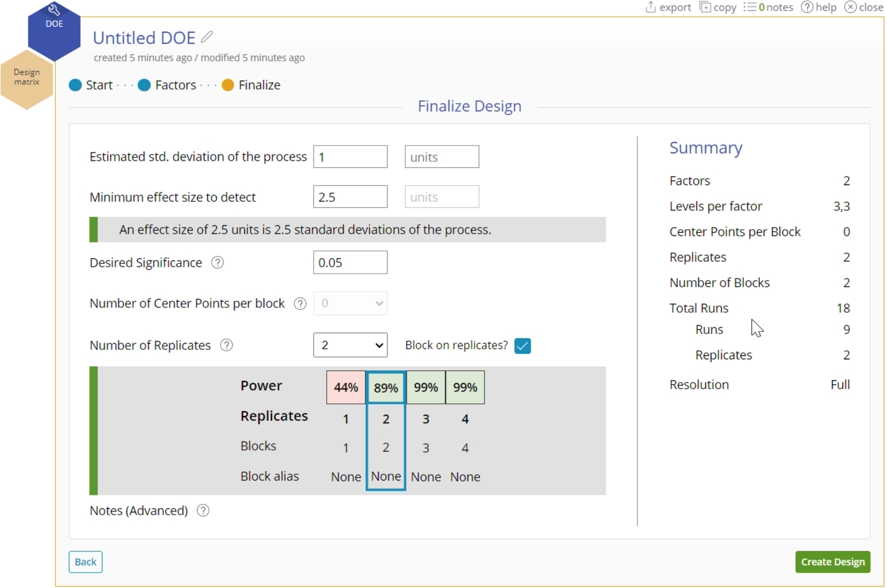Show help for Center Points per block
Image resolution: width=887 pixels, height=588 pixels.
coord(300,303)
